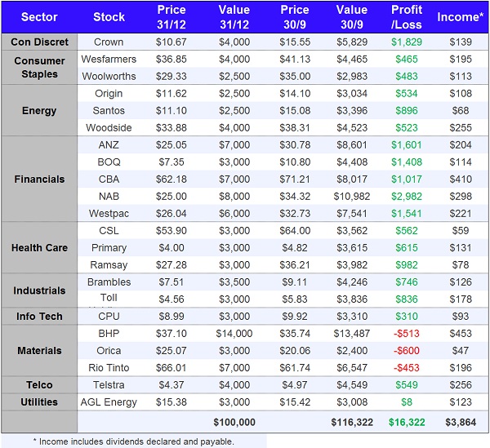This screenshot has height=448, width=490.
Task: Click the Income* column header
Action: point(460,17)
